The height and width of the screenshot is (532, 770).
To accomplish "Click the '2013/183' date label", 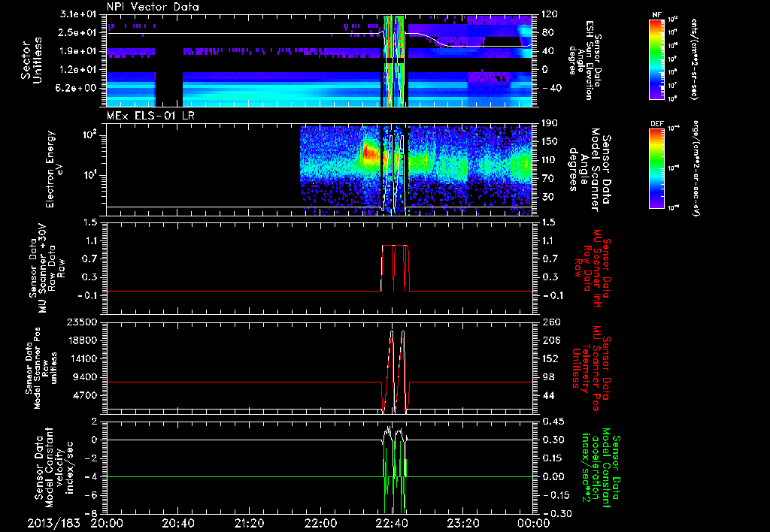I will [x=53, y=523].
